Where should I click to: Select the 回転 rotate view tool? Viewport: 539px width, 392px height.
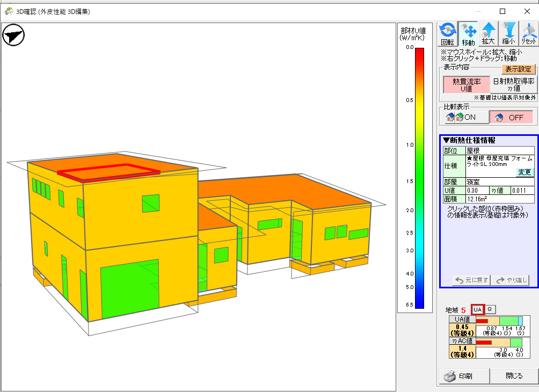click(447, 34)
